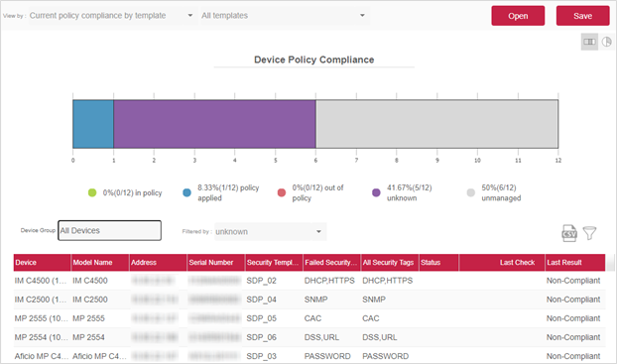The height and width of the screenshot is (364, 617).
Task: Sort by Device column header
Action: point(42,263)
